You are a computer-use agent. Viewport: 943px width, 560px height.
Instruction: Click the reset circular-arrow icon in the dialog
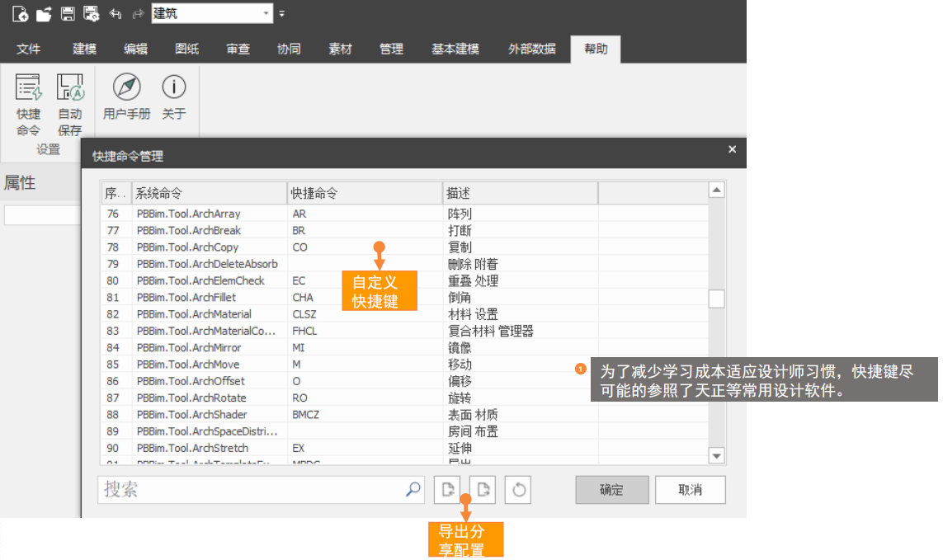coord(518,490)
